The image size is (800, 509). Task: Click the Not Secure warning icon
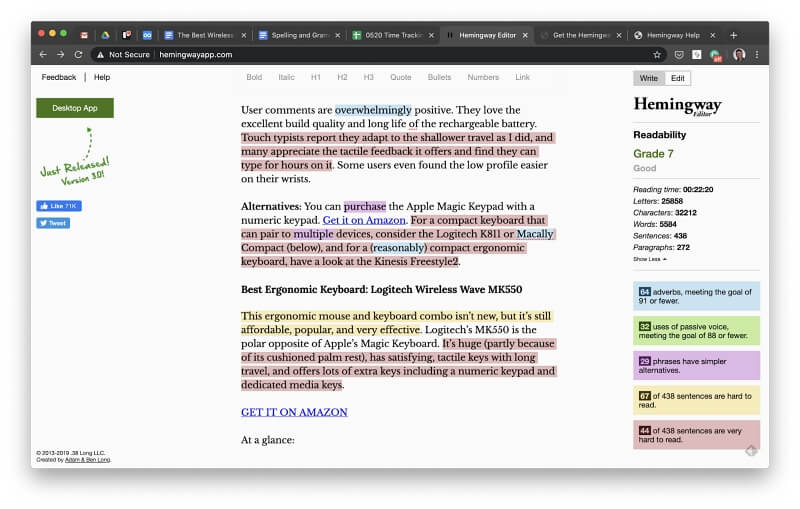click(101, 55)
